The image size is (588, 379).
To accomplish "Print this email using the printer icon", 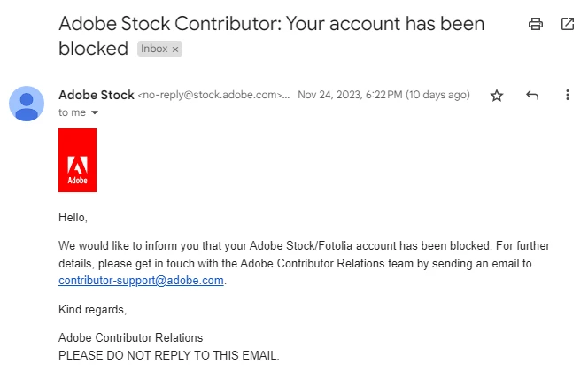I will pos(535,25).
